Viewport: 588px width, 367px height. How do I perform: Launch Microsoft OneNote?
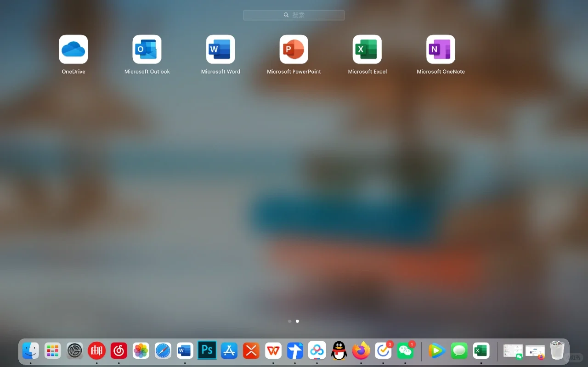point(441,49)
